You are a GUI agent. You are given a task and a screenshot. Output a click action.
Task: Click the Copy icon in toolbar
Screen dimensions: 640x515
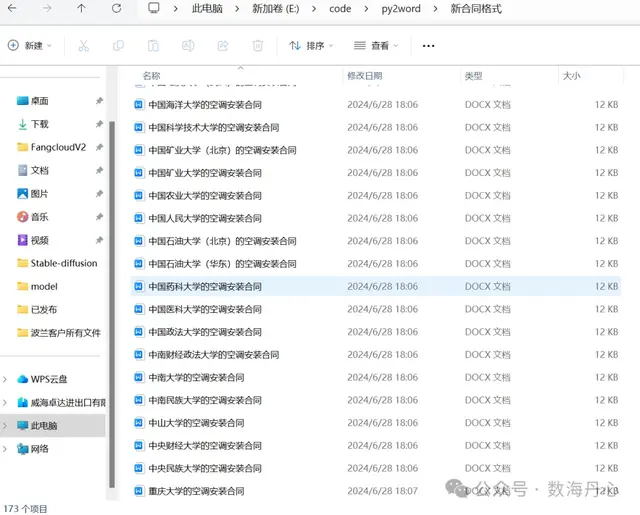pyautogui.click(x=118, y=45)
